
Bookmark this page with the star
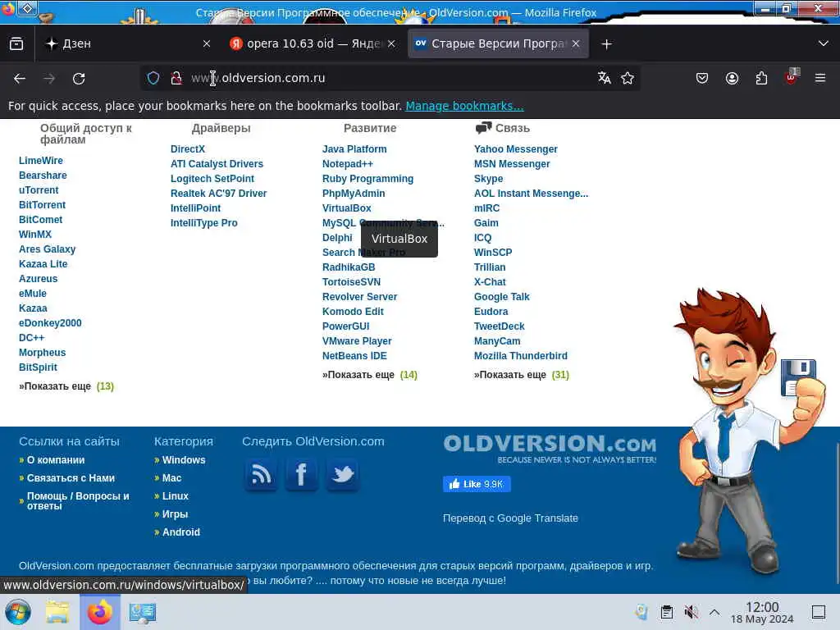pos(628,78)
